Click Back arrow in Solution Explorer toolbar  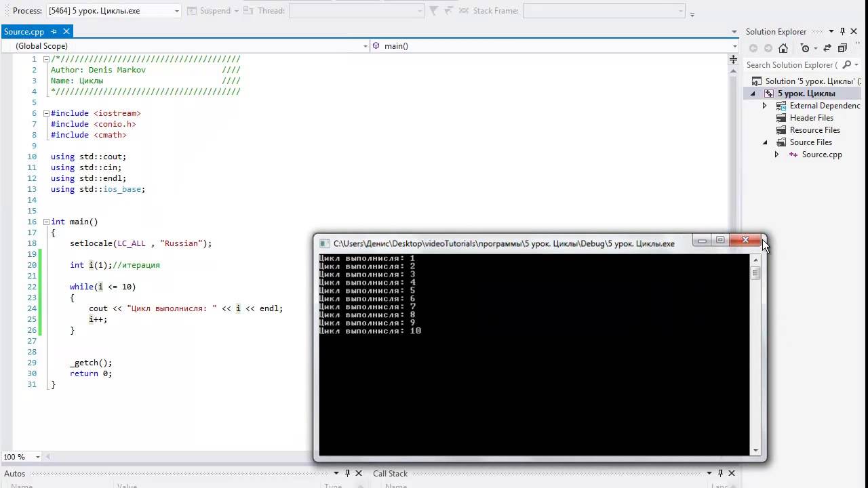(753, 48)
